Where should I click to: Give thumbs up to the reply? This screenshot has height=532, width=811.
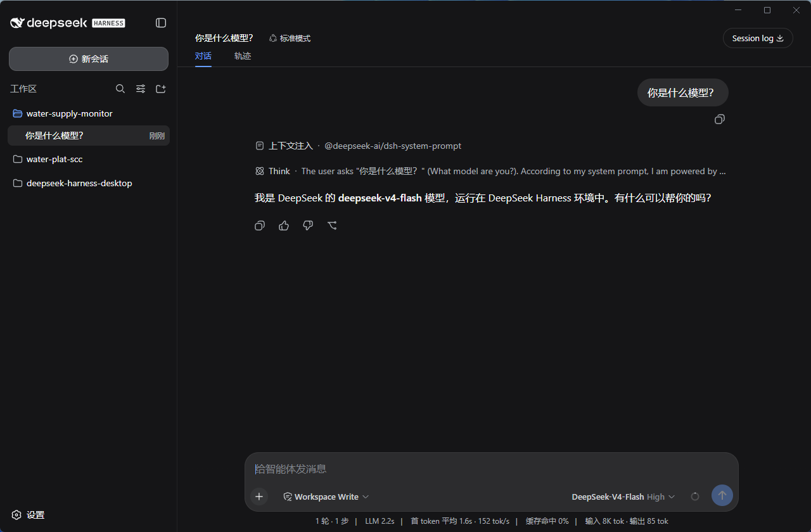click(284, 225)
